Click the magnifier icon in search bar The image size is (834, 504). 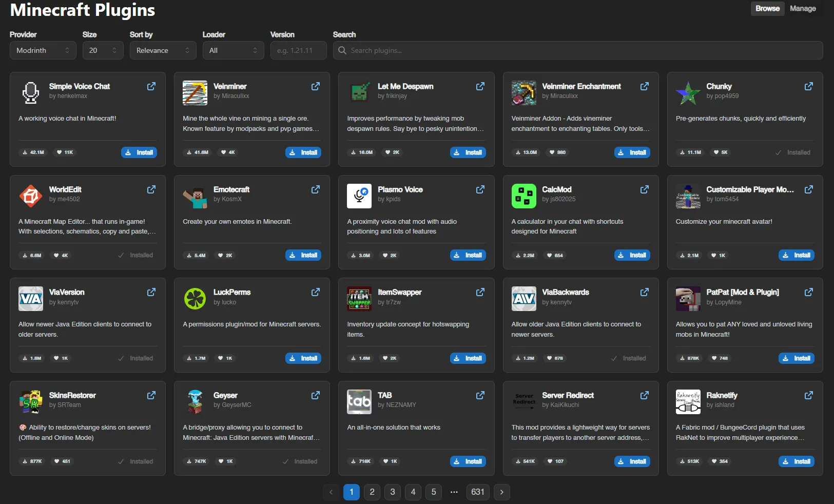click(x=342, y=50)
